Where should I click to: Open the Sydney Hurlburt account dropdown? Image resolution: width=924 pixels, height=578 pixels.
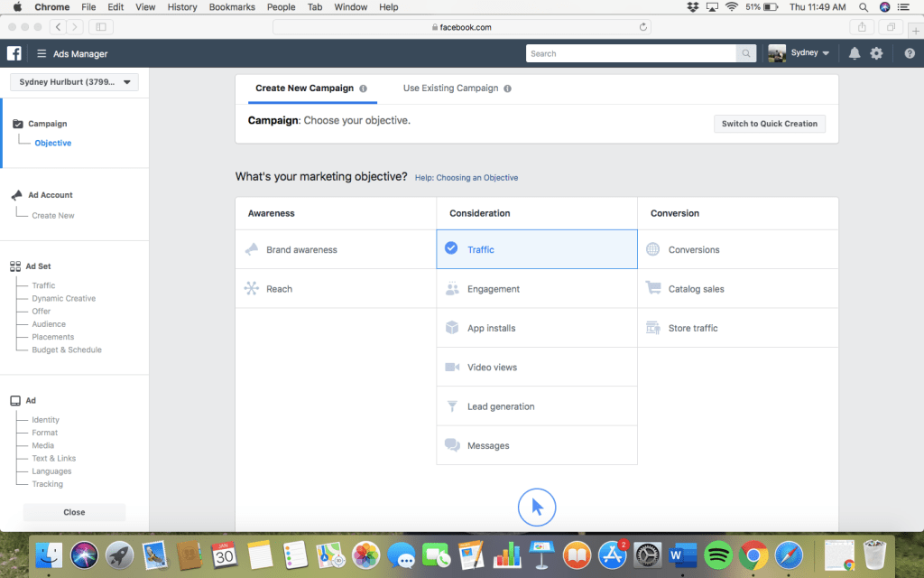click(74, 83)
